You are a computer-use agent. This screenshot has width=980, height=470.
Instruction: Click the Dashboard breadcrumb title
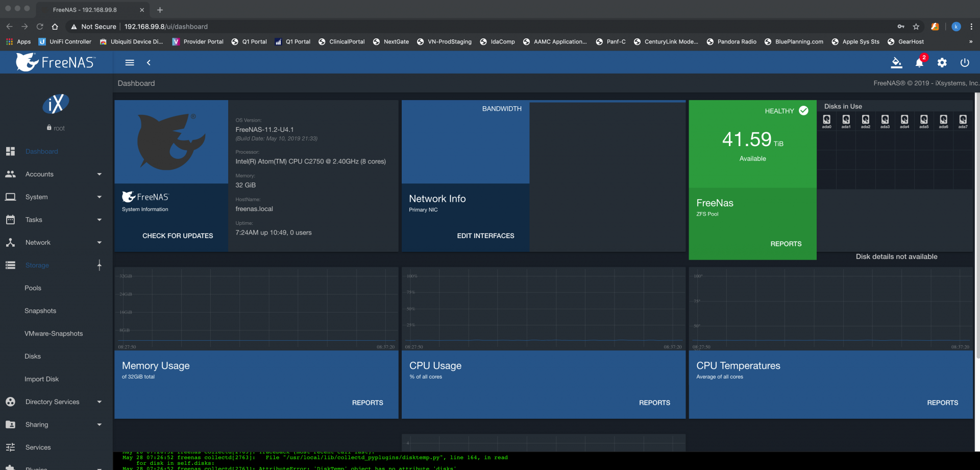click(x=136, y=83)
